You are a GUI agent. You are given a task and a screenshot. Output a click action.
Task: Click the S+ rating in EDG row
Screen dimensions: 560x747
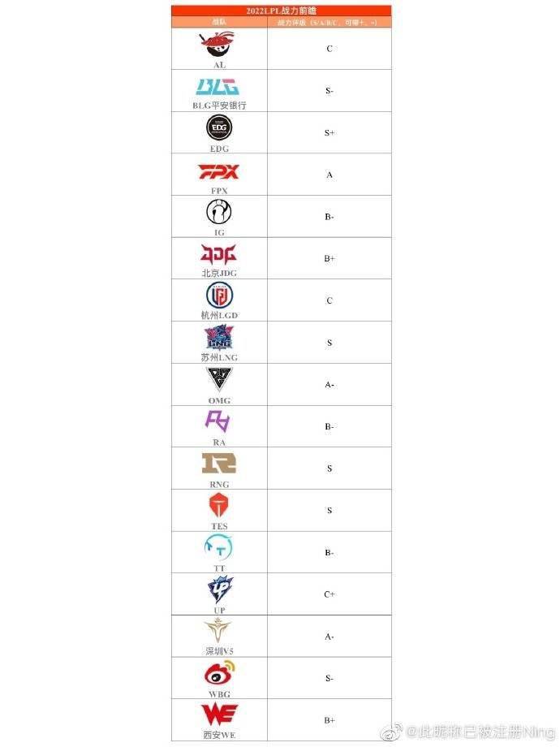(330, 132)
